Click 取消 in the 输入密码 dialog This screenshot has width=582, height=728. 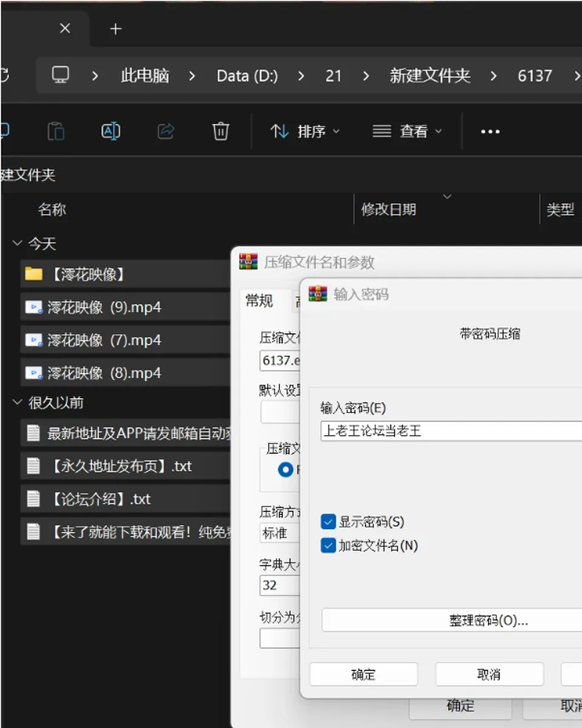click(x=489, y=674)
